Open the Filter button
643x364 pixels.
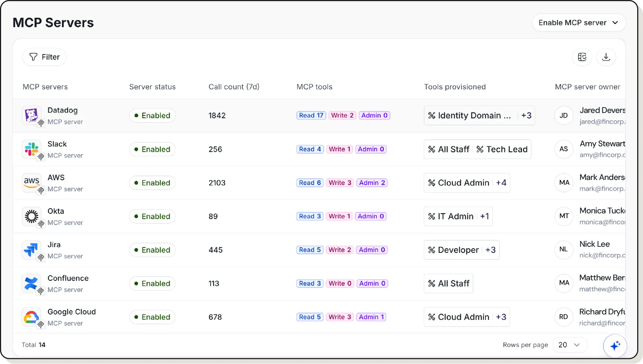coord(44,57)
